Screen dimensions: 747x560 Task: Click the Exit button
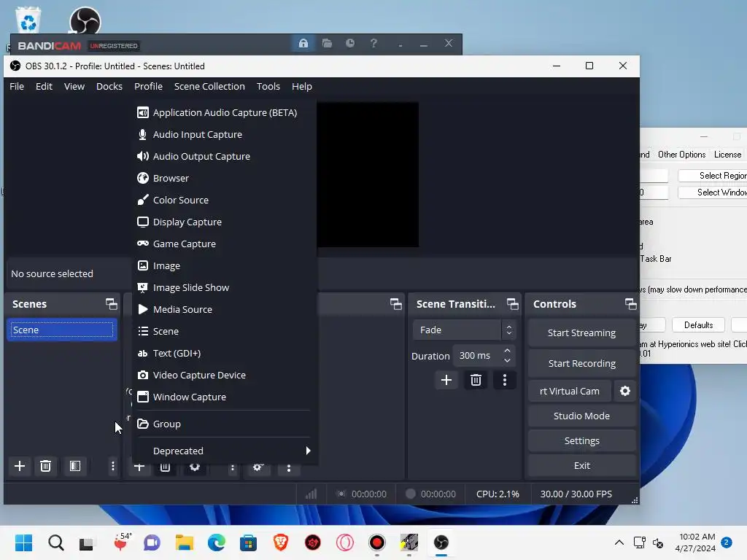pyautogui.click(x=581, y=465)
